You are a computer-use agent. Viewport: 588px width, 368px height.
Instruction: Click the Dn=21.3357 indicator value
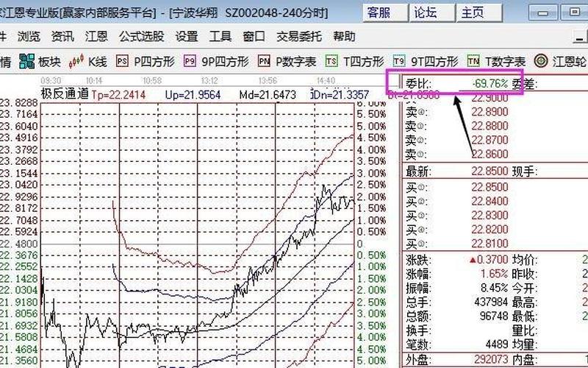coord(341,95)
